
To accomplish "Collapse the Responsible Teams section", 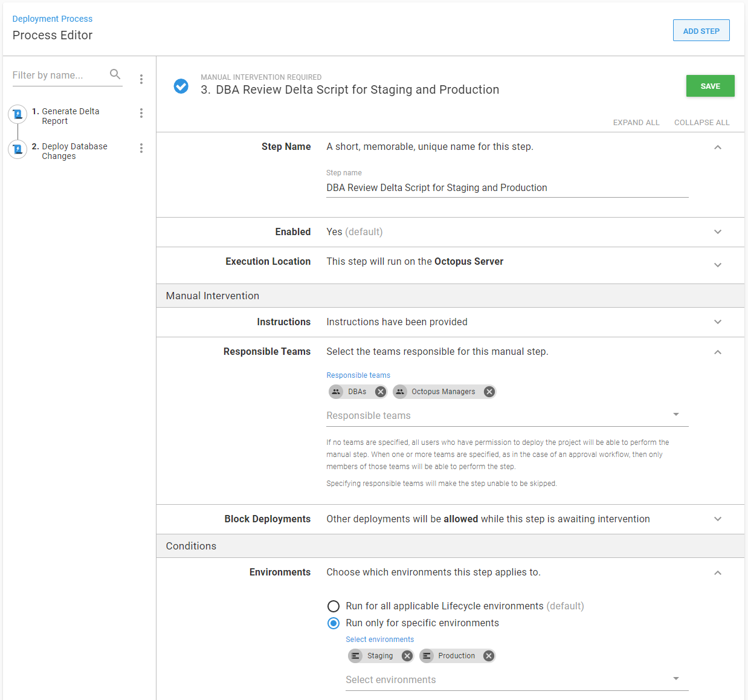I will (718, 352).
